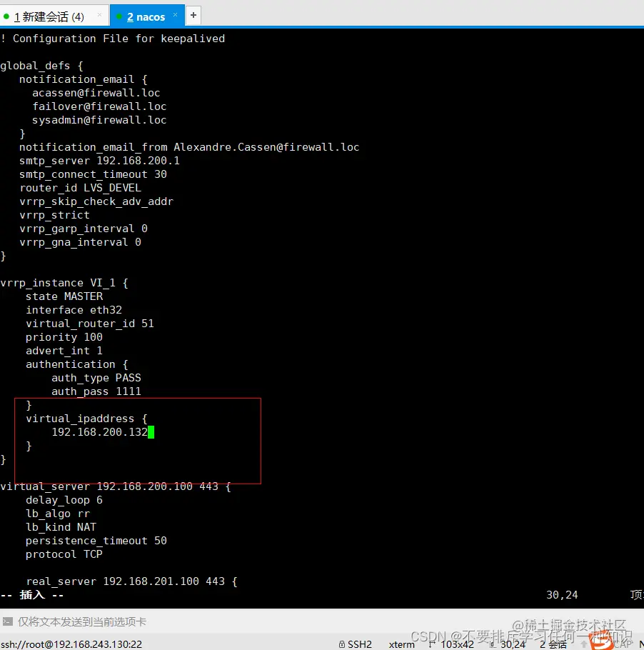Screen dimensions: 644x650
Task: Click the line 'lb_algo rr'
Action: (58, 514)
